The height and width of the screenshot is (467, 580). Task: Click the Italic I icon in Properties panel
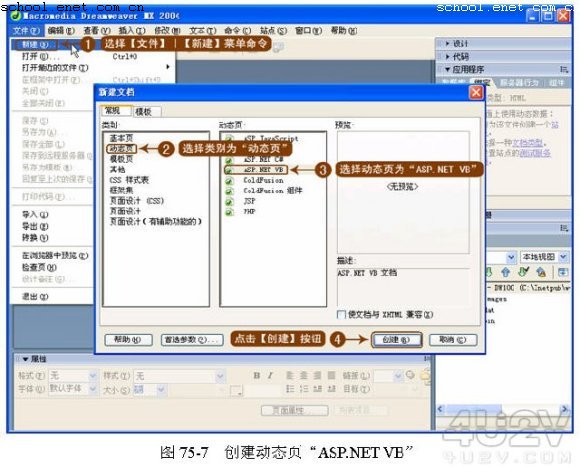point(270,375)
